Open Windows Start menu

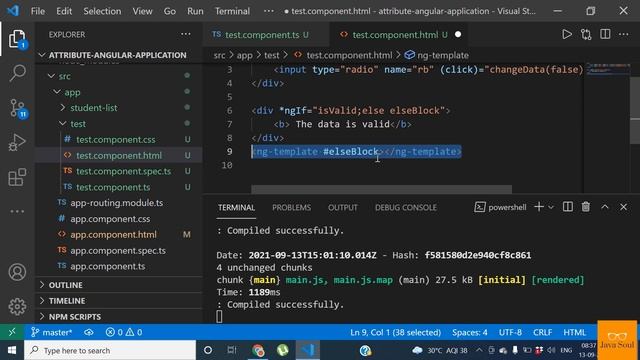point(12,350)
